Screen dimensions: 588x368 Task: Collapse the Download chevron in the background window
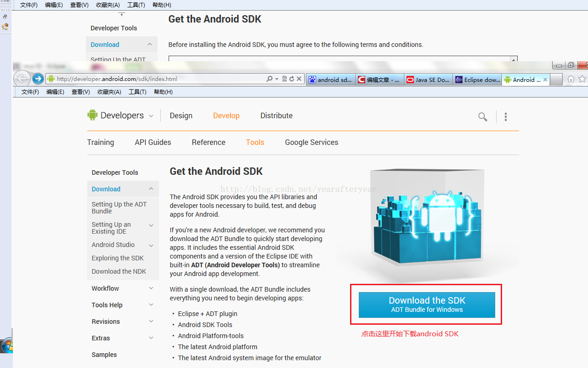pyautogui.click(x=150, y=44)
